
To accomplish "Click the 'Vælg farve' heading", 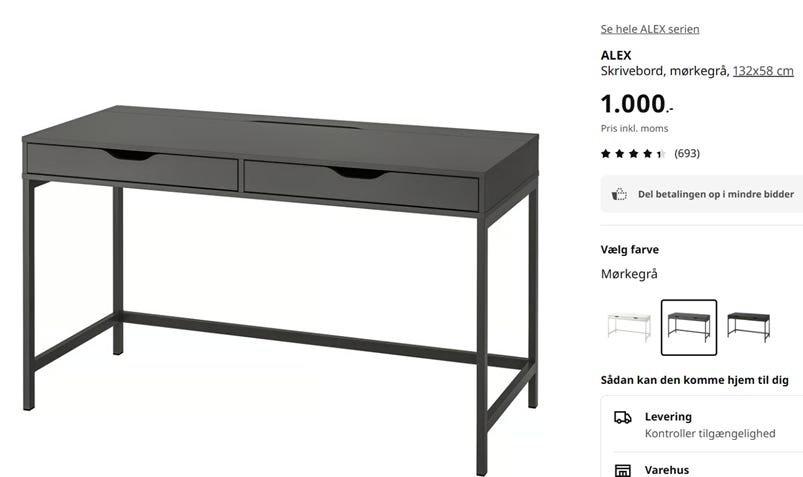I will pyautogui.click(x=629, y=250).
